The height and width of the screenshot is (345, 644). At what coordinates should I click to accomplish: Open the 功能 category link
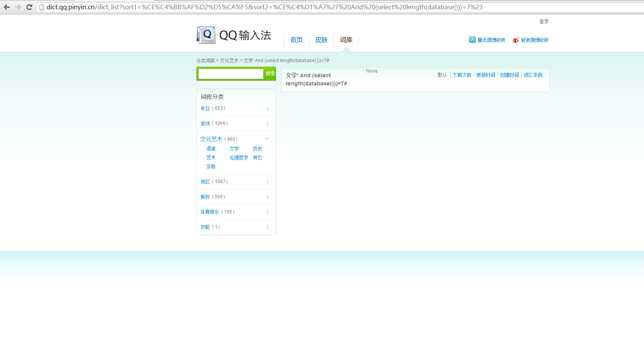click(x=205, y=227)
